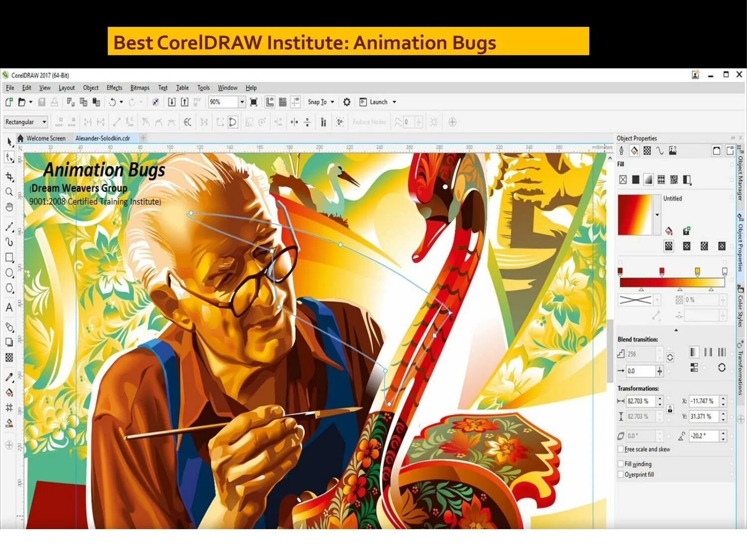Tick the Free scale and skew checkbox

(621, 449)
